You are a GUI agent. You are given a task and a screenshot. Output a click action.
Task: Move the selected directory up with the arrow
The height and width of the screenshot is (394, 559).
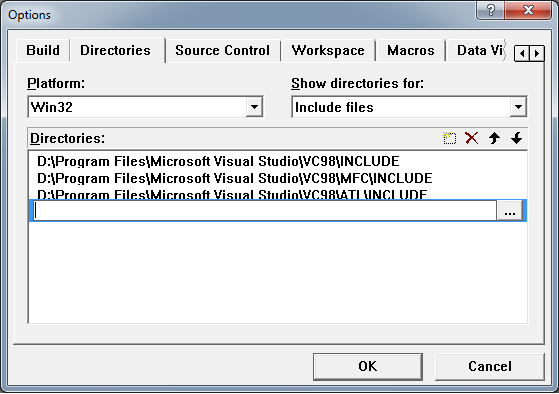coord(494,138)
